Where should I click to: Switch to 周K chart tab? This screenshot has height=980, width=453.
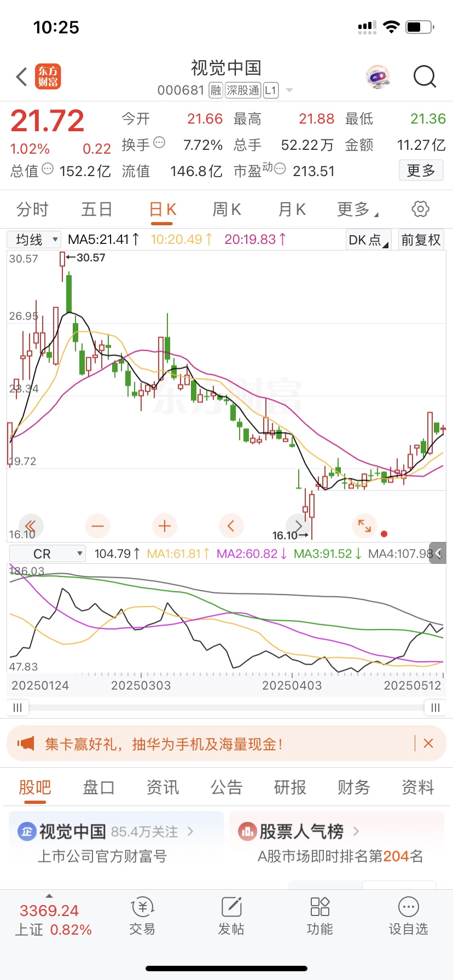227,209
